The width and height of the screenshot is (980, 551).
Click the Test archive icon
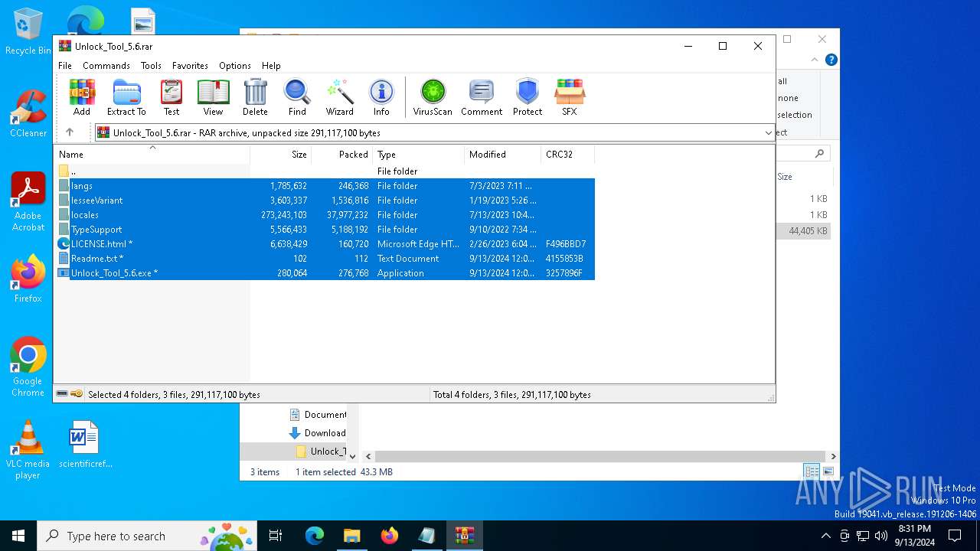coord(171,97)
